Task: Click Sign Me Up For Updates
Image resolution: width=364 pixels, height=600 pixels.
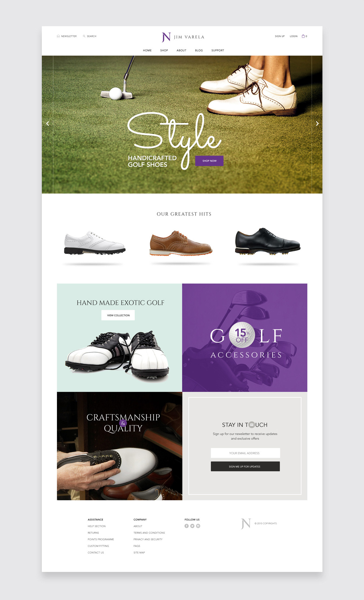Action: (x=245, y=466)
